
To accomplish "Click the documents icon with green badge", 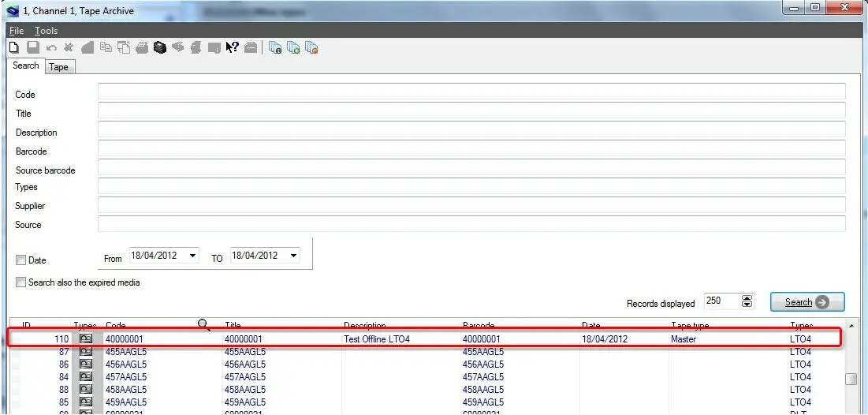I will (292, 48).
